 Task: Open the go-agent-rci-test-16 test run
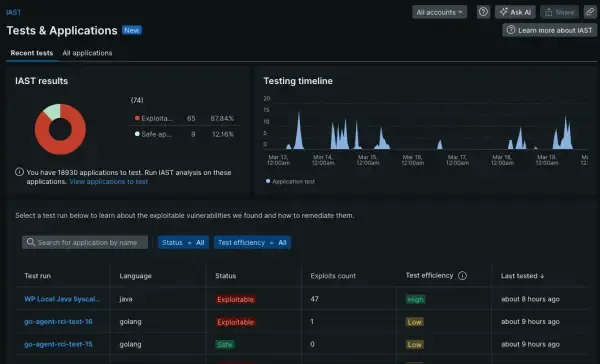[58, 322]
